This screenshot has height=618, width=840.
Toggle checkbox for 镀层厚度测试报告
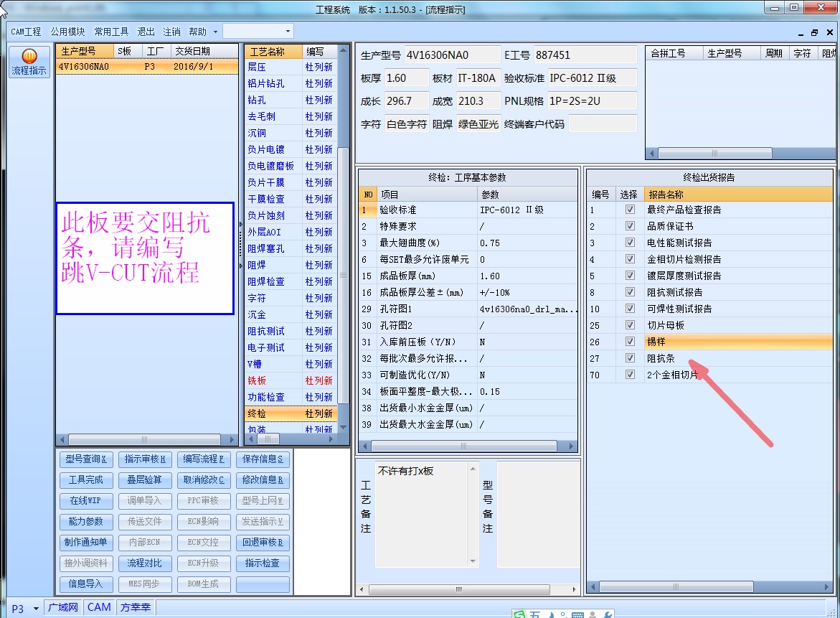click(630, 276)
